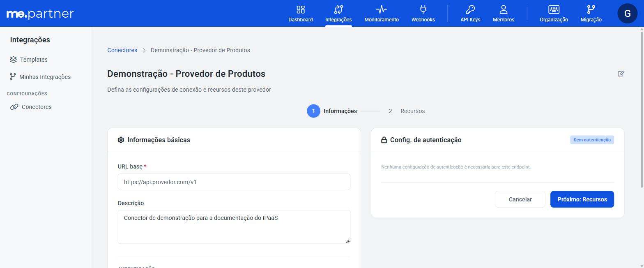Jump to step 2 Recursos
644x268 pixels.
(407, 111)
